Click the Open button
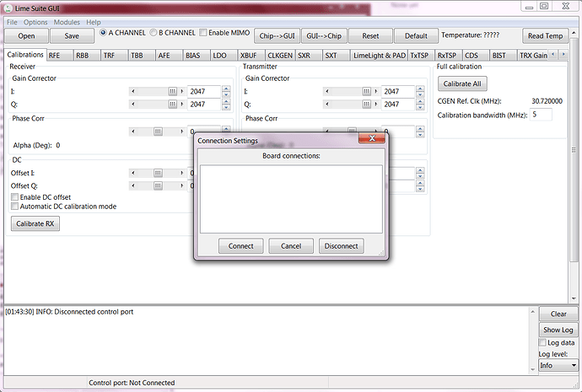The height and width of the screenshot is (392, 582). tap(26, 36)
